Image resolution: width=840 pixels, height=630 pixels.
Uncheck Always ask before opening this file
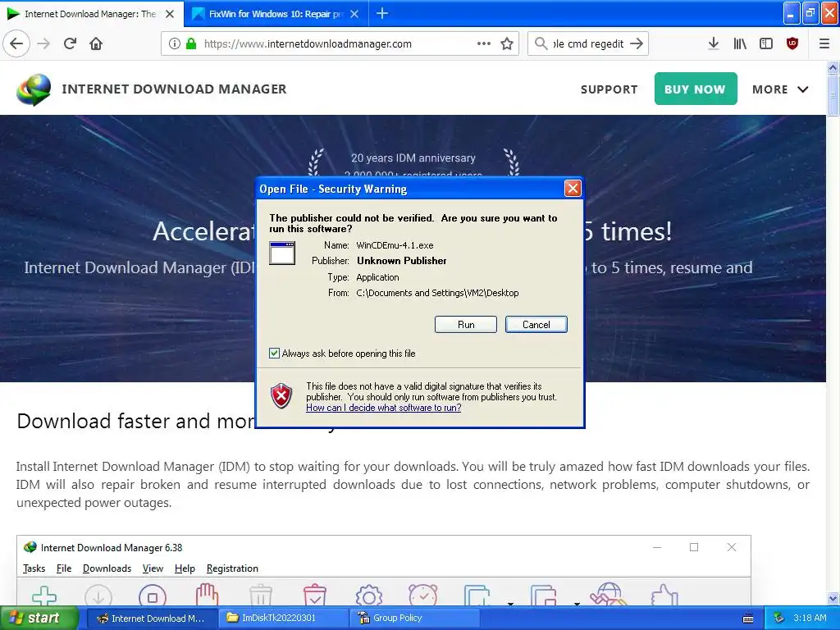pos(274,353)
